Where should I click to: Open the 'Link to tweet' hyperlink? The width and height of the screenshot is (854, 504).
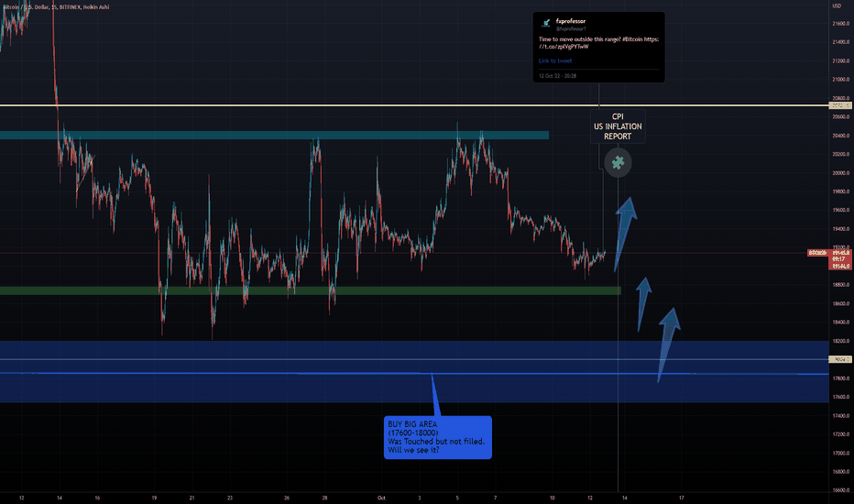click(x=555, y=61)
